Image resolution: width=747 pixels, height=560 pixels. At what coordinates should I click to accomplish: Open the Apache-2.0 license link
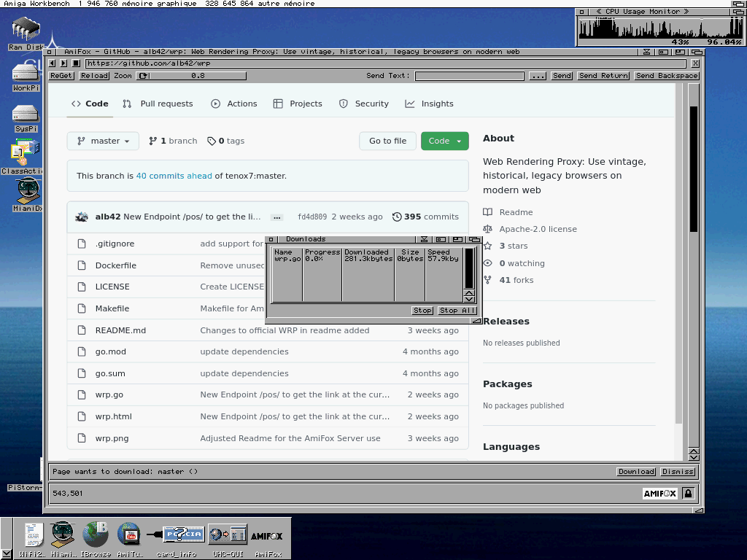(x=538, y=229)
